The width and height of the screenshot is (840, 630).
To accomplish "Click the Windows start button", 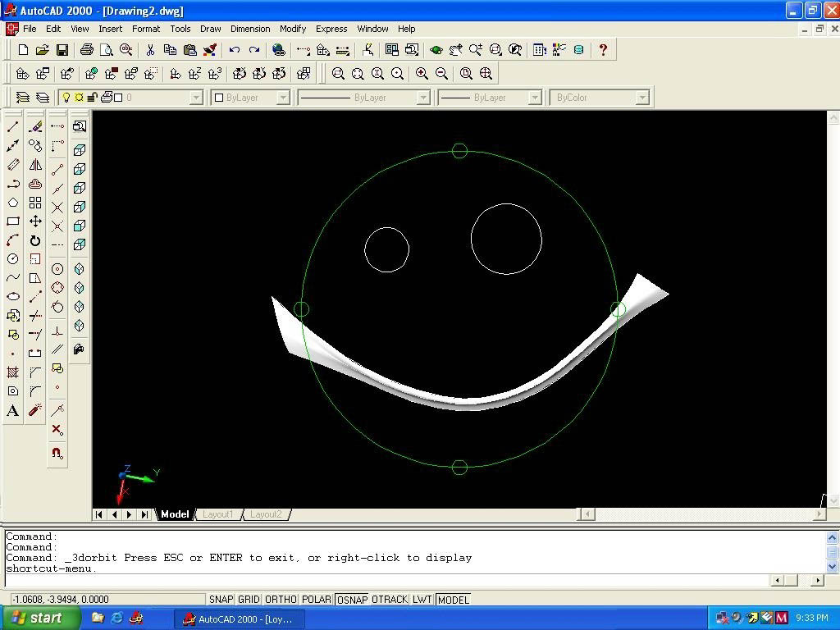I will pos(40,618).
